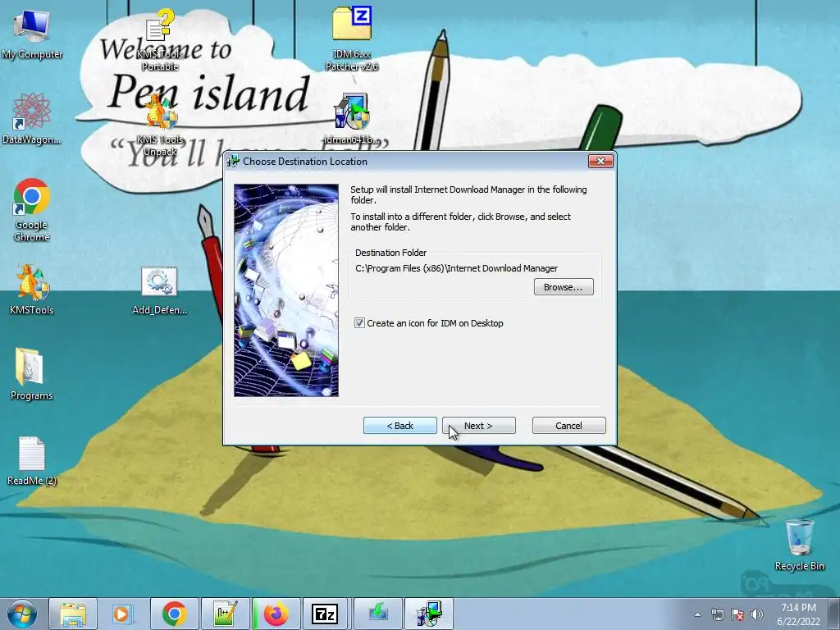840x630 pixels.
Task: Open Internet Download Manager taskbar icon
Action: pyautogui.click(x=377, y=614)
